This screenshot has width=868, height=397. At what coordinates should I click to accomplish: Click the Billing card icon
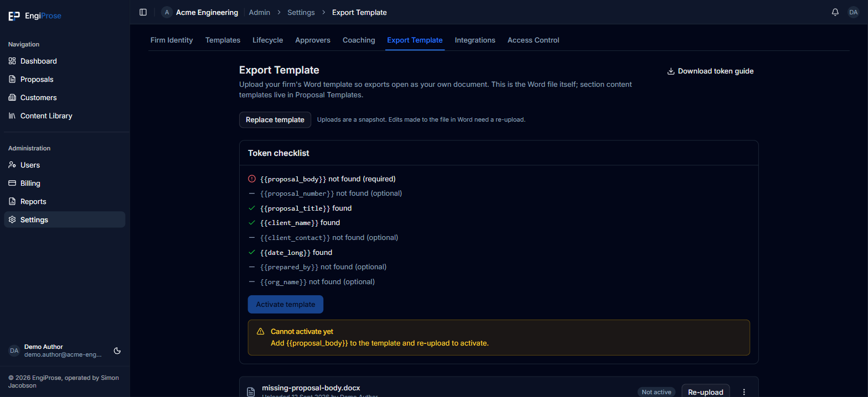click(12, 183)
